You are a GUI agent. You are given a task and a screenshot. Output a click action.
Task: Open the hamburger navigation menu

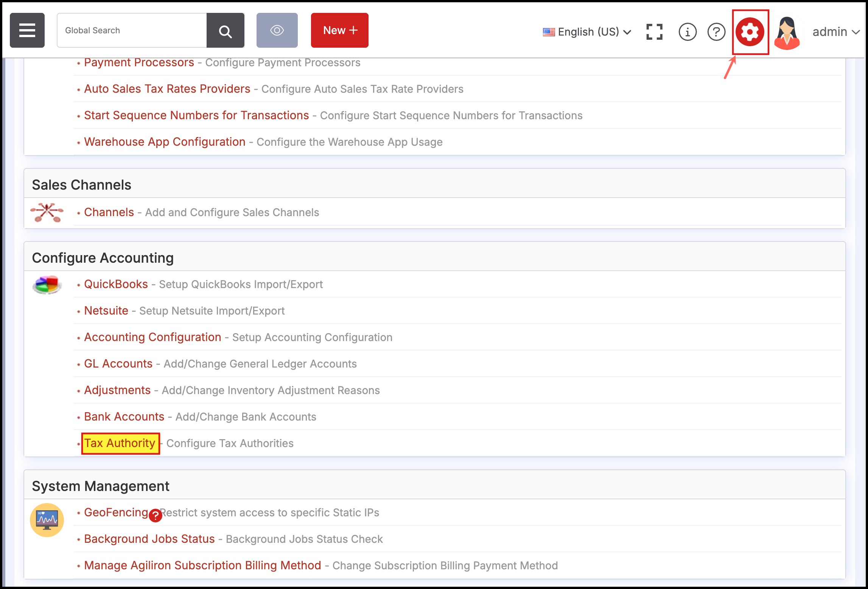(x=27, y=30)
